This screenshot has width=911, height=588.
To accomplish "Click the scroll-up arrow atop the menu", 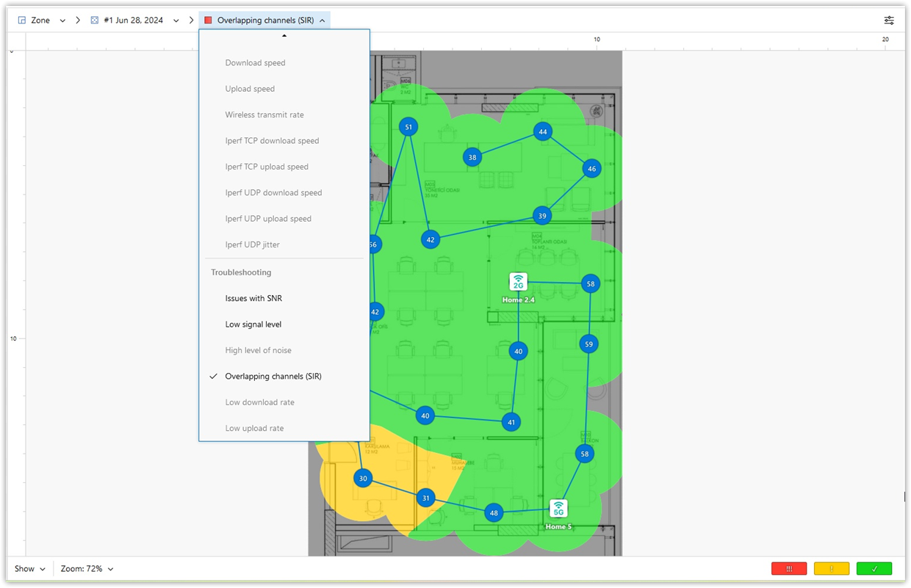I will pyautogui.click(x=284, y=35).
